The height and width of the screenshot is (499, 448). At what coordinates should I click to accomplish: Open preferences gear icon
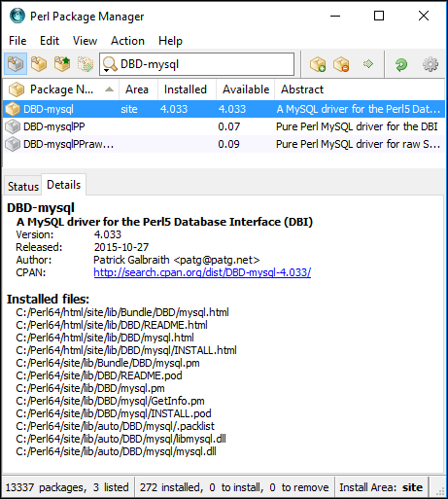click(x=431, y=64)
